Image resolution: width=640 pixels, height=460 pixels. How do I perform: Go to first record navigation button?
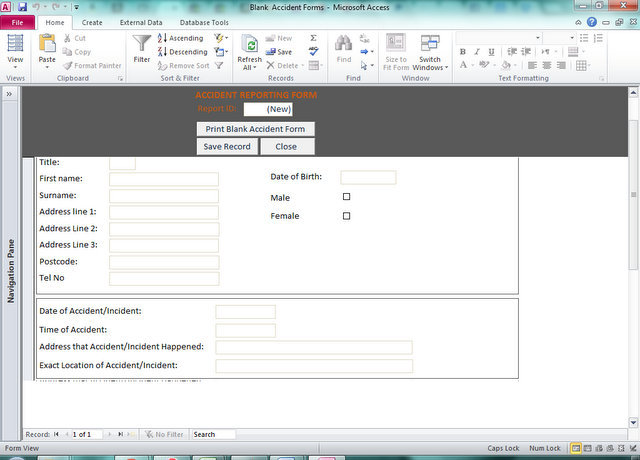click(x=56, y=434)
